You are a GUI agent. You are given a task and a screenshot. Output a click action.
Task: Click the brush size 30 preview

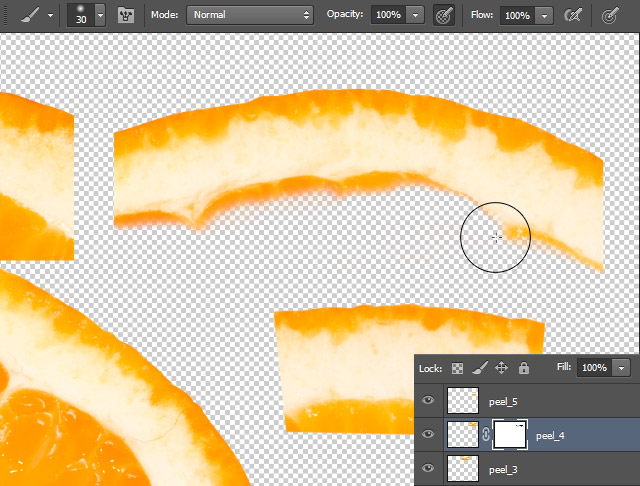[81, 15]
